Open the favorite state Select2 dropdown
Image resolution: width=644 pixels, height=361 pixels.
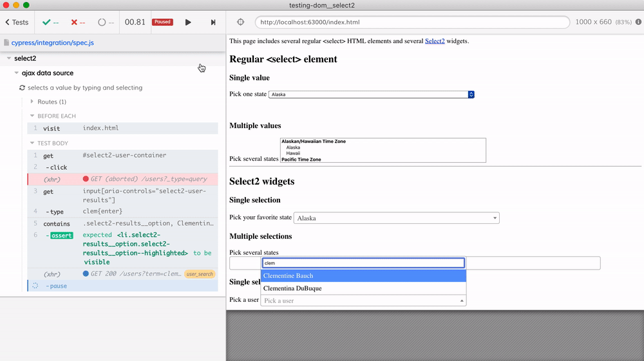click(396, 218)
